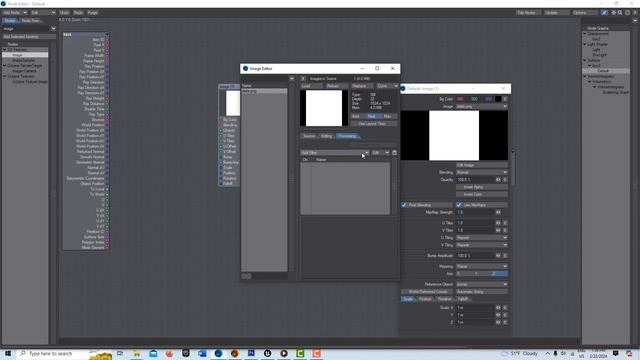Toggle Invert Alpha option
The image size is (640, 360).
(x=482, y=187)
